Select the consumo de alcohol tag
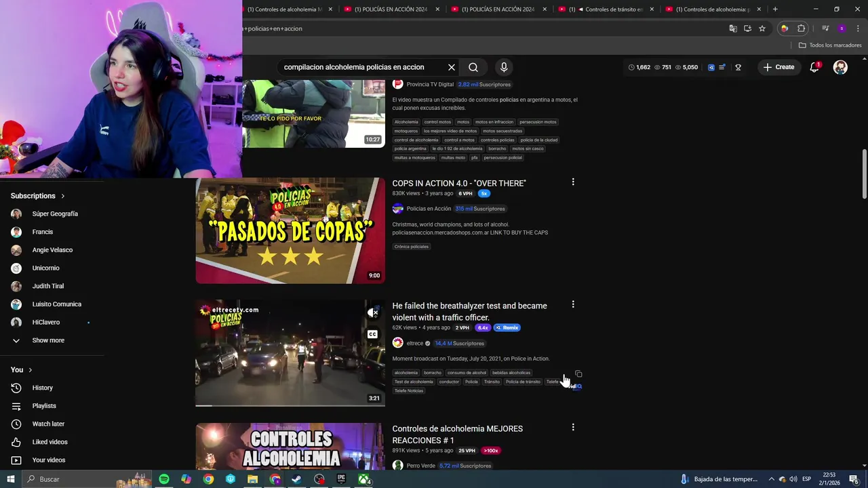The image size is (868, 488). (467, 373)
